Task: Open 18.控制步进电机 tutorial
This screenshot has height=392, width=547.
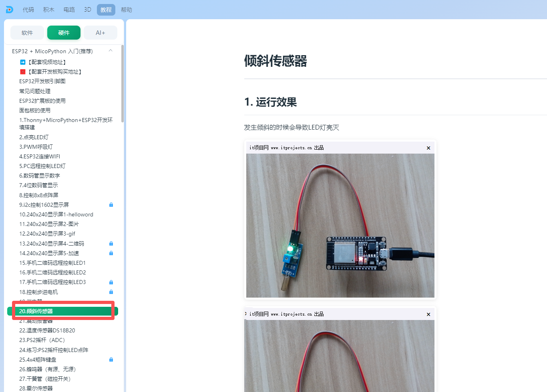Action: tap(38, 292)
